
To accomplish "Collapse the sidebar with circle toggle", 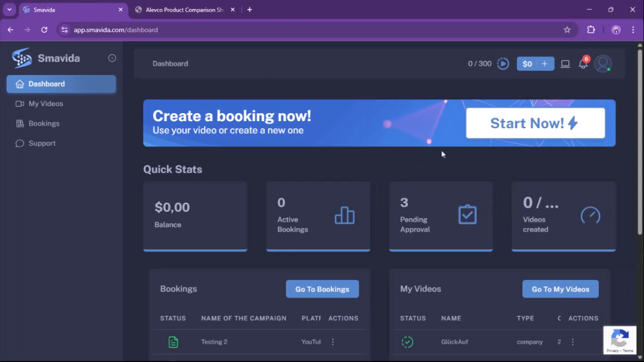I will 112,58.
